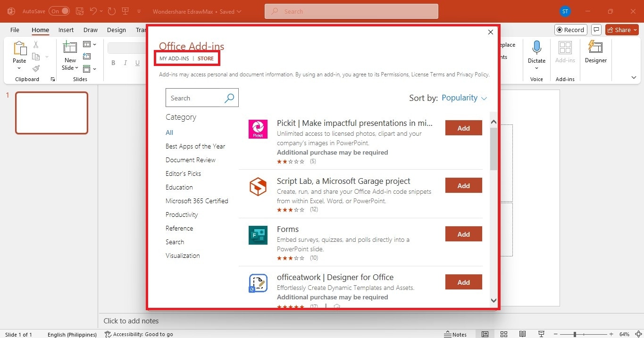The height and width of the screenshot is (338, 644).
Task: Click the Undo arrow icon
Action: coord(93,11)
